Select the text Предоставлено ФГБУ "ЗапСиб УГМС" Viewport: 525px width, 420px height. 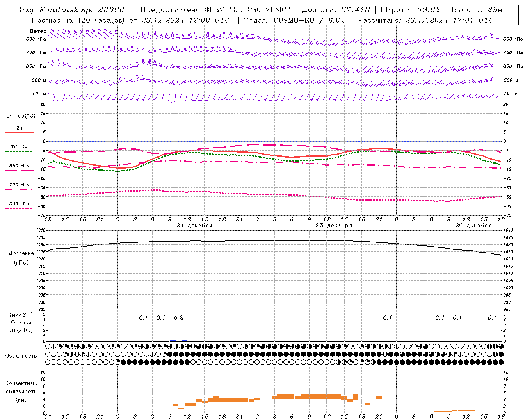pyautogui.click(x=215, y=10)
